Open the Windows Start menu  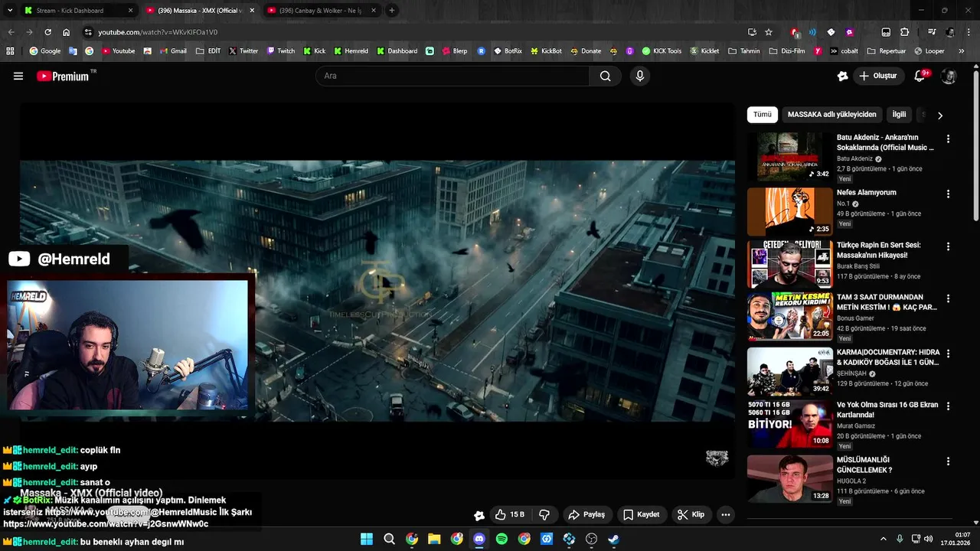pyautogui.click(x=367, y=539)
